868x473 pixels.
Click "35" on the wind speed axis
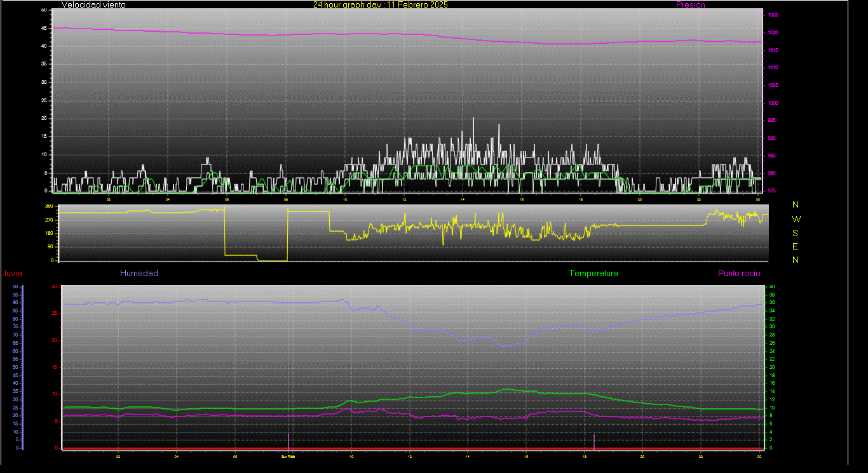[43, 64]
